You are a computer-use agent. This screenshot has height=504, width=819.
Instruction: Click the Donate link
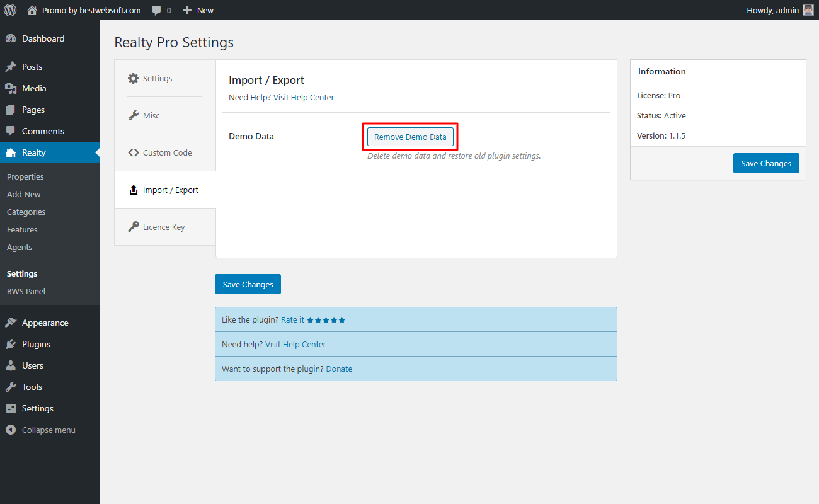(339, 369)
